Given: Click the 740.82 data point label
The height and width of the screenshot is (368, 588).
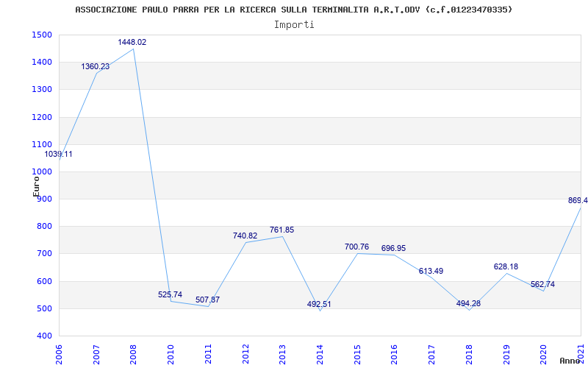Looking at the screenshot, I should coord(245,236).
